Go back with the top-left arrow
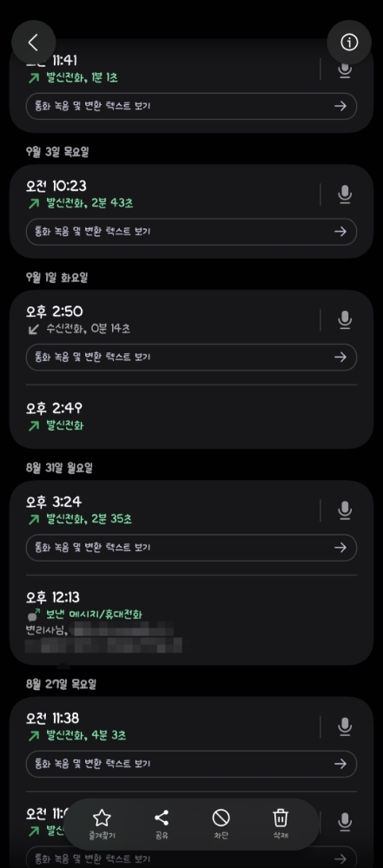Image resolution: width=383 pixels, height=868 pixels. (x=33, y=43)
